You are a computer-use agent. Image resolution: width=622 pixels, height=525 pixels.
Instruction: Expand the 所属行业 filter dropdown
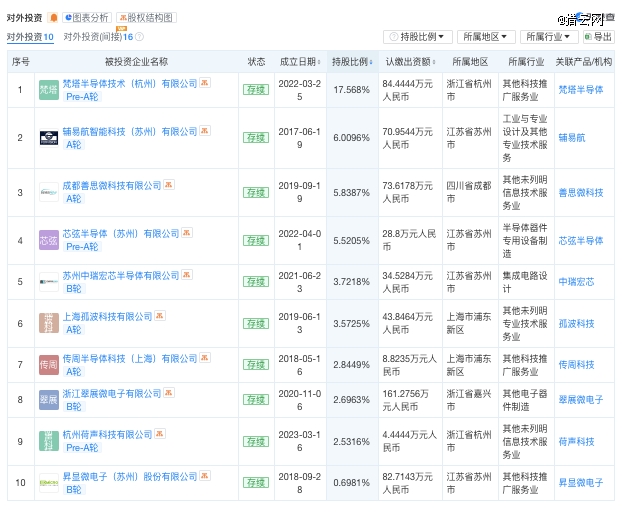click(x=548, y=37)
